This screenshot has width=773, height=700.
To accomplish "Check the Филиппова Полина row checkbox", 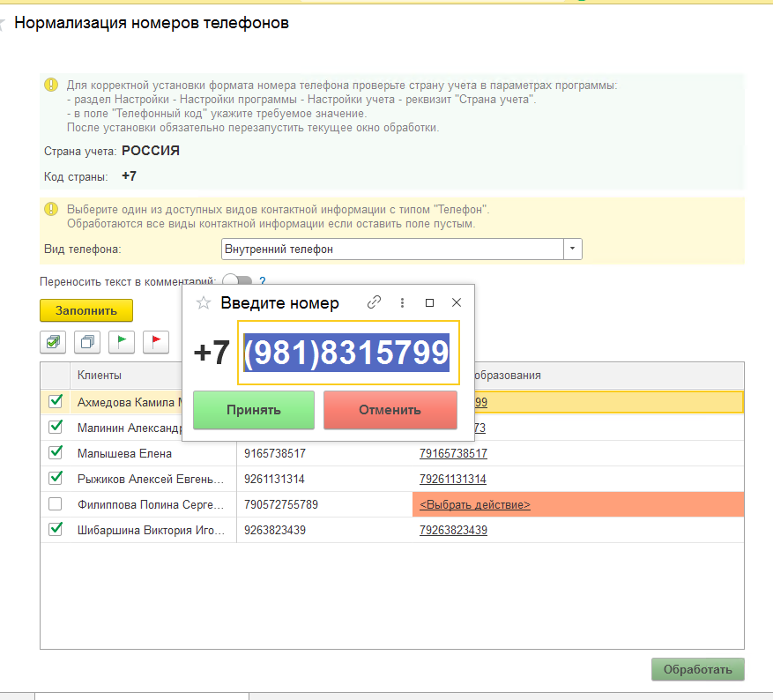I will pyautogui.click(x=56, y=504).
